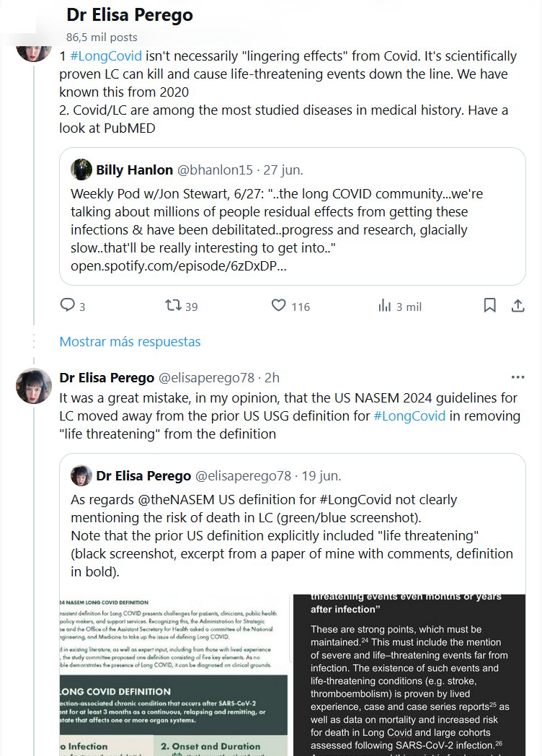
Task: Click Billy Hanlon's display name
Action: pos(134,170)
